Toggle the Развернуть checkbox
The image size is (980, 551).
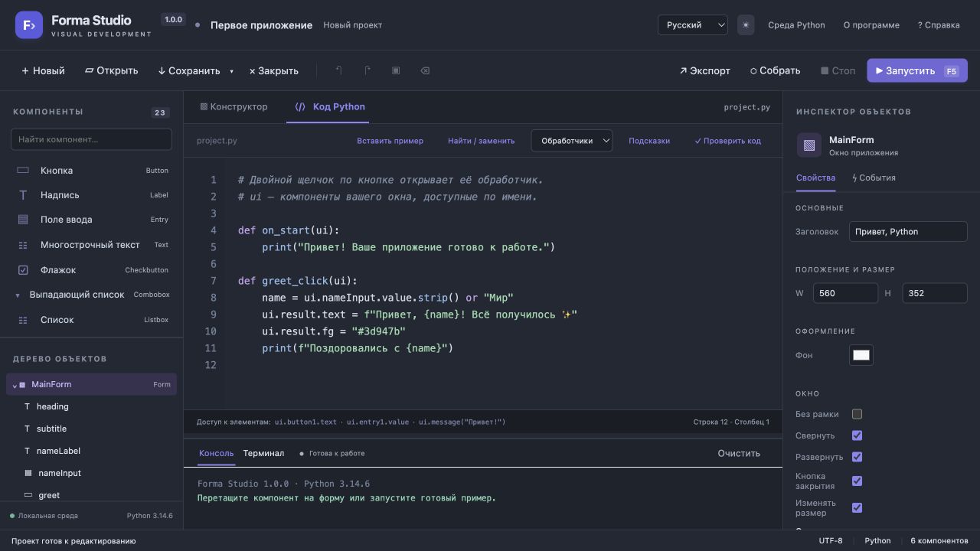point(857,457)
